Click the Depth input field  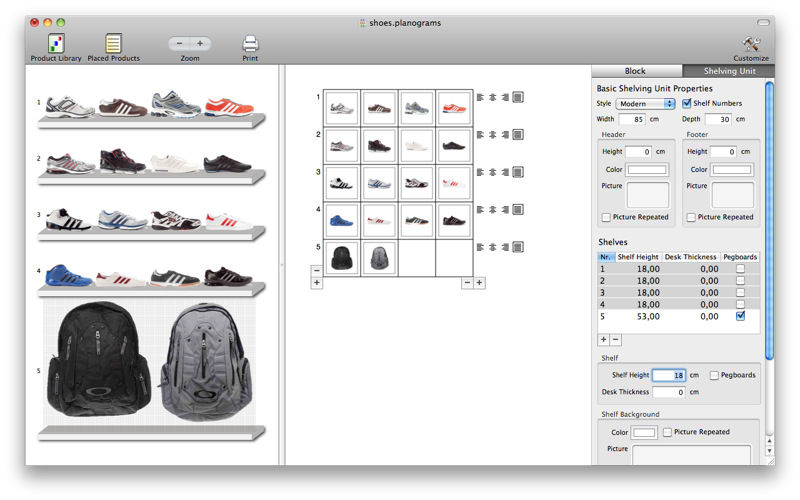(718, 119)
